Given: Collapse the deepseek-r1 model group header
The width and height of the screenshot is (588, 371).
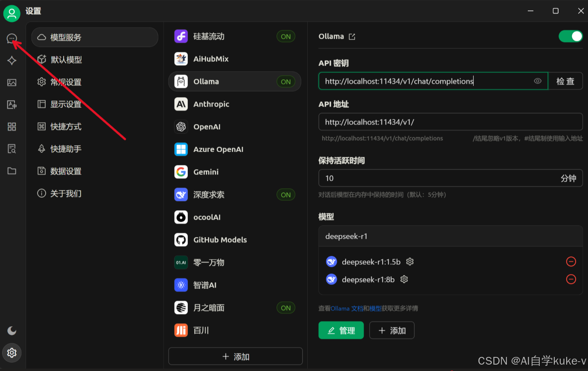Looking at the screenshot, I should 451,236.
